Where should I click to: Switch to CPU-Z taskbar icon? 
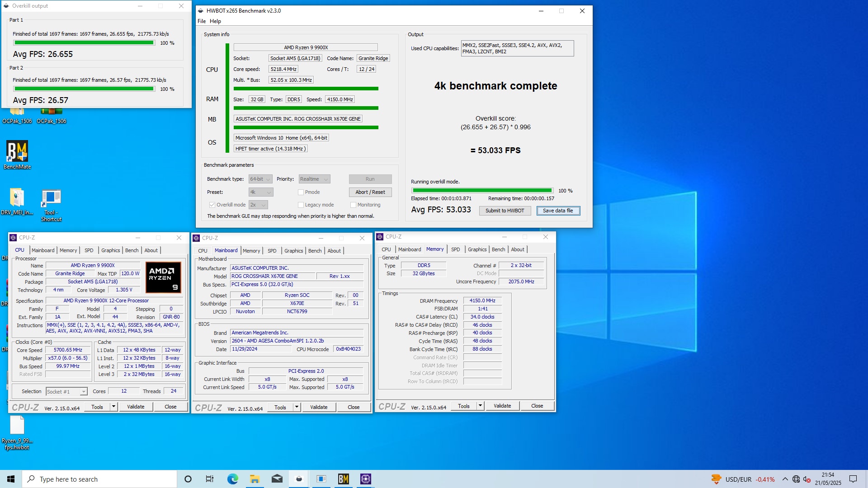(366, 479)
